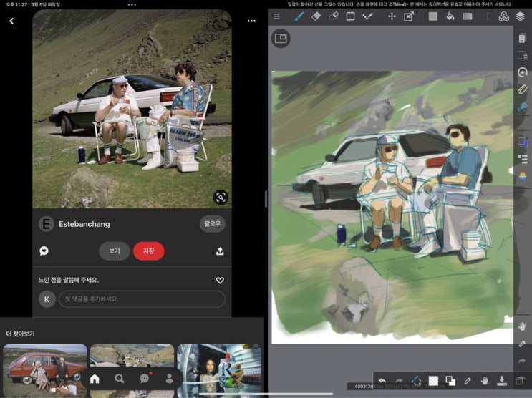Select the Gradient tool in MediBang
The height and width of the screenshot is (398, 532).
point(468,16)
